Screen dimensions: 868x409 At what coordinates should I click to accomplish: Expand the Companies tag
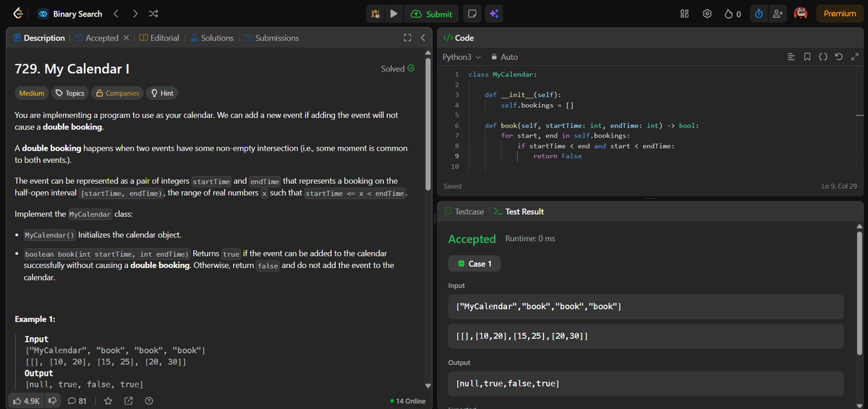117,93
